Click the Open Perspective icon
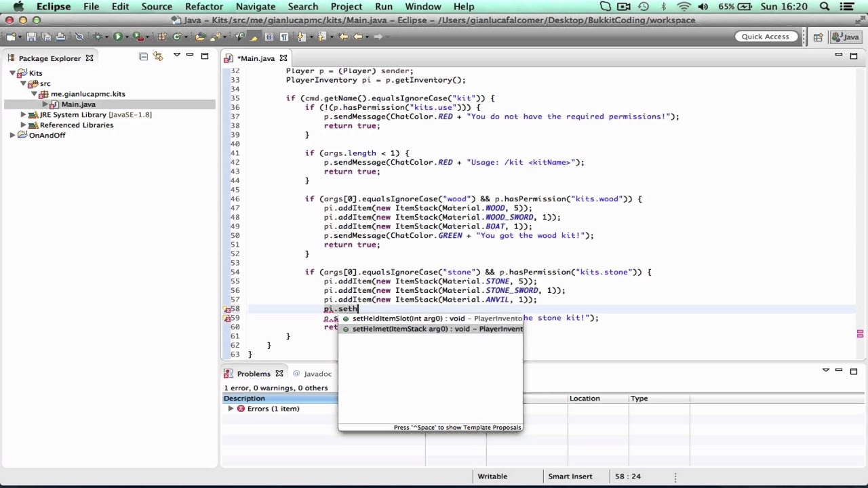 818,37
